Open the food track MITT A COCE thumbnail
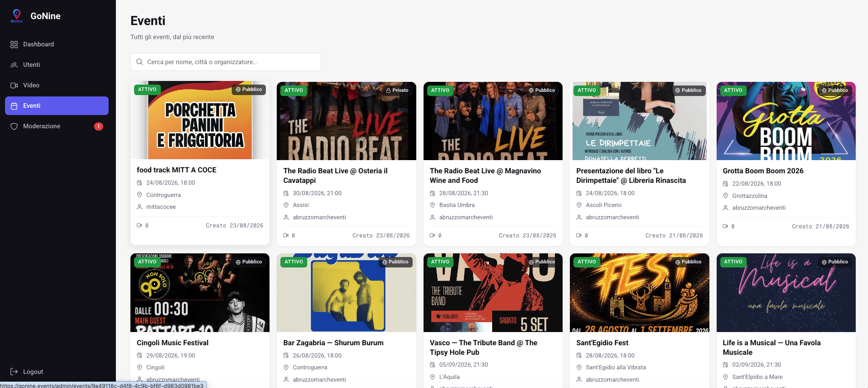Image resolution: width=868 pixels, height=388 pixels. pos(200,120)
